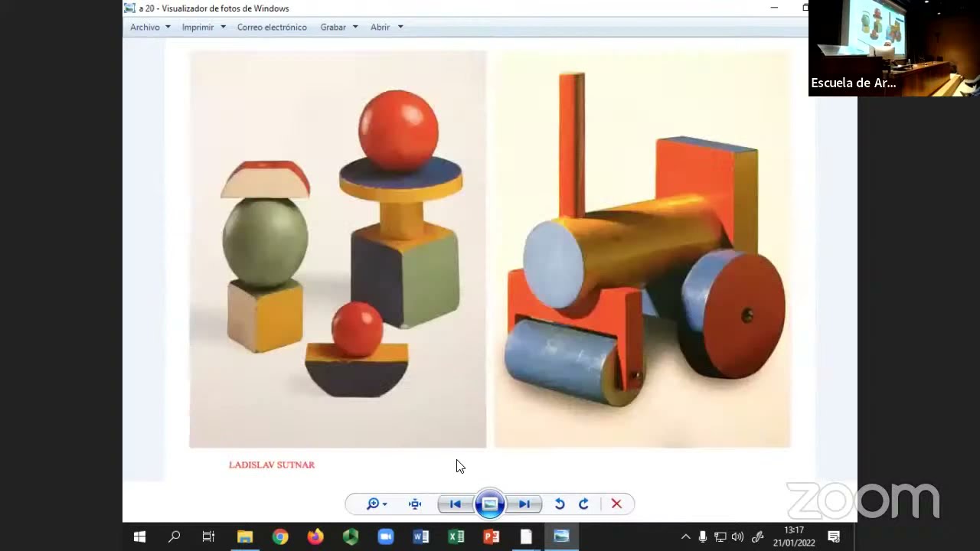The image size is (980, 551).
Task: Open taskbar search
Action: click(175, 537)
